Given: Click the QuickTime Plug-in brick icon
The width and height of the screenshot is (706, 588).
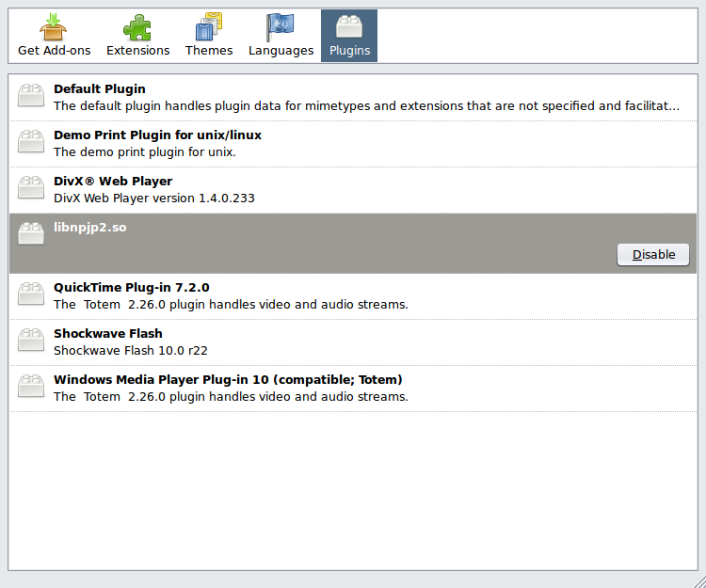Looking at the screenshot, I should 31,294.
